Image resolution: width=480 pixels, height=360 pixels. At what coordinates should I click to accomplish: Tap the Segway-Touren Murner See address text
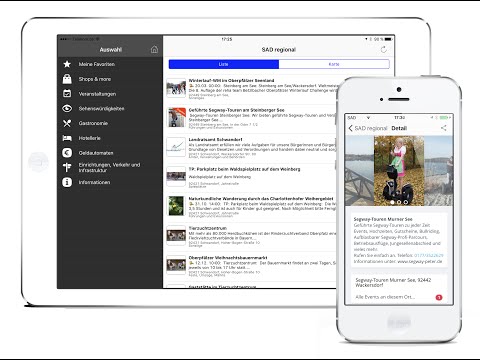coord(393,283)
